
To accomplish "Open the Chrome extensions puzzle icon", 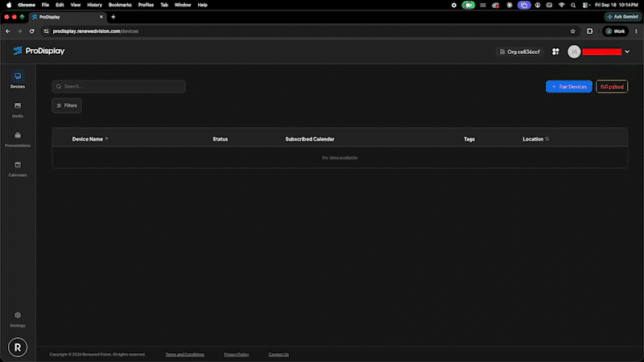I will [590, 31].
